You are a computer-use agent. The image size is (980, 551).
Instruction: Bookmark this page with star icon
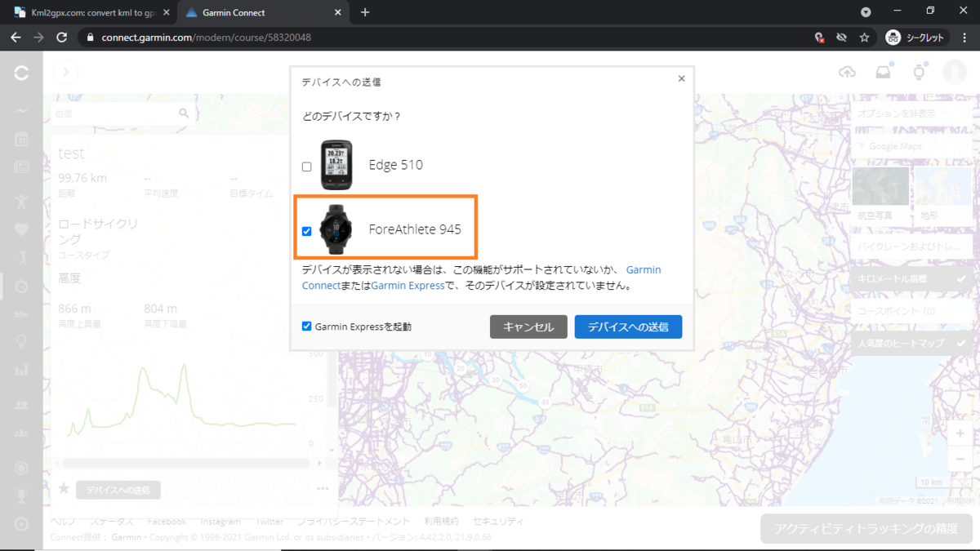864,38
